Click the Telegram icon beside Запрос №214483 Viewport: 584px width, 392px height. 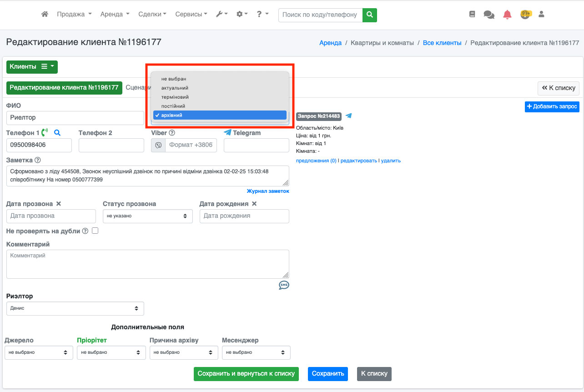[349, 116]
